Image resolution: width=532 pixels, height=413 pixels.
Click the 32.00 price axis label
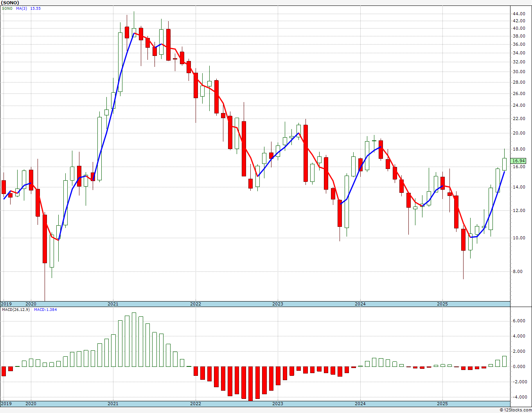tap(519, 62)
